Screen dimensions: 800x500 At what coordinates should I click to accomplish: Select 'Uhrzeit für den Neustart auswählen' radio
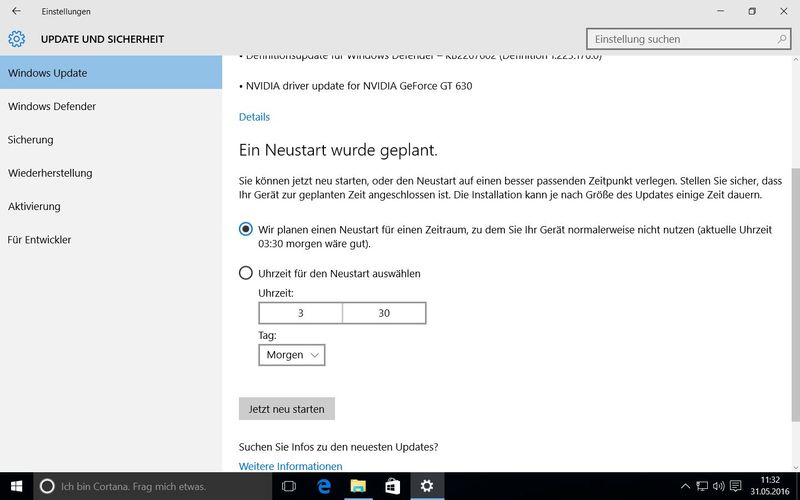[x=245, y=273]
